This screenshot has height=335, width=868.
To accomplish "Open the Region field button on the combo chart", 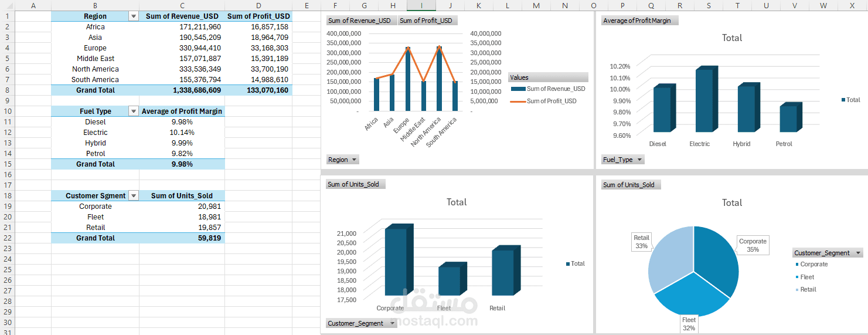I will coord(343,160).
